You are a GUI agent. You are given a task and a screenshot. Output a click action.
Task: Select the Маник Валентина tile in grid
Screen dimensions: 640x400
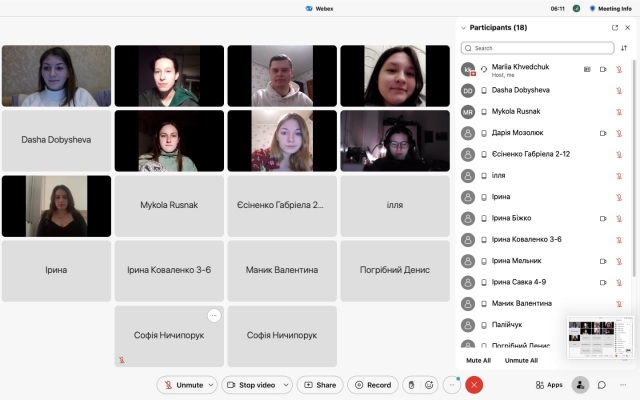point(282,271)
